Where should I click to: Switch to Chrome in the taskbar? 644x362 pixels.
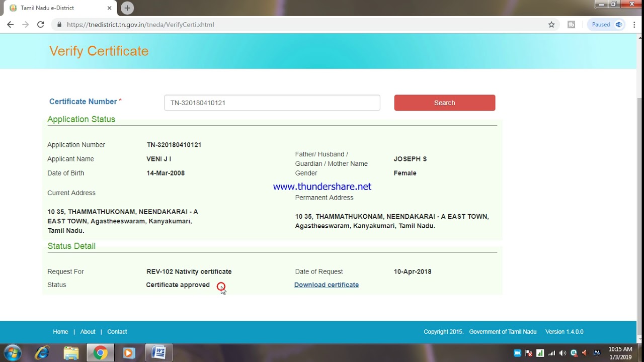click(x=100, y=353)
